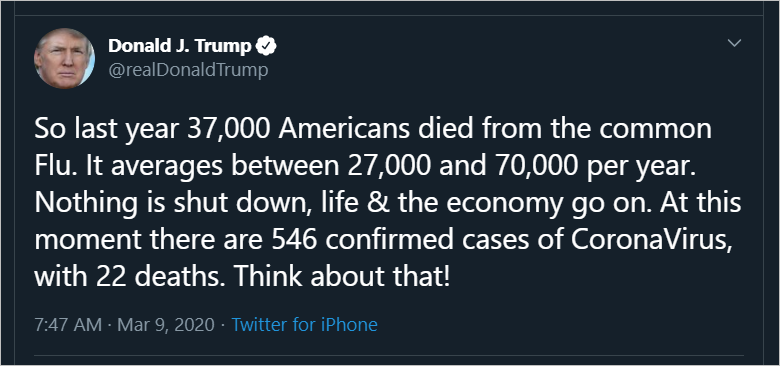Click the tweet's first line about 37,000 Americans

[x=373, y=130]
